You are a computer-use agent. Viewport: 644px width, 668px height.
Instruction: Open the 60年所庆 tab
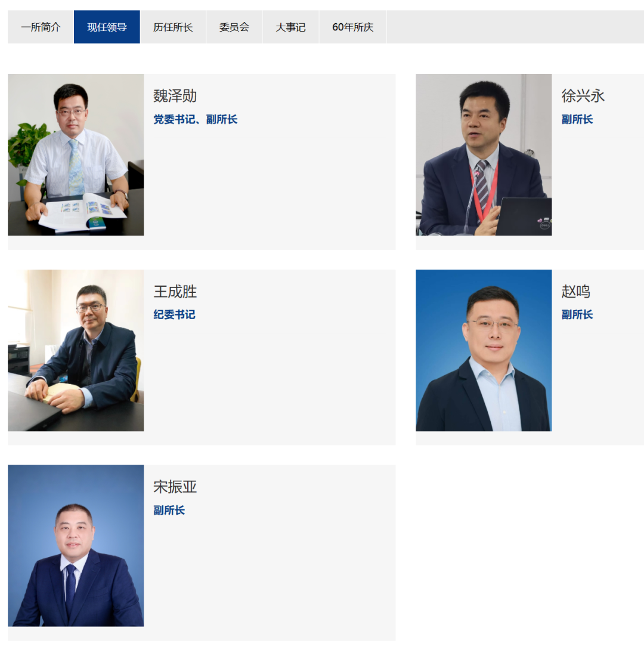pos(352,27)
